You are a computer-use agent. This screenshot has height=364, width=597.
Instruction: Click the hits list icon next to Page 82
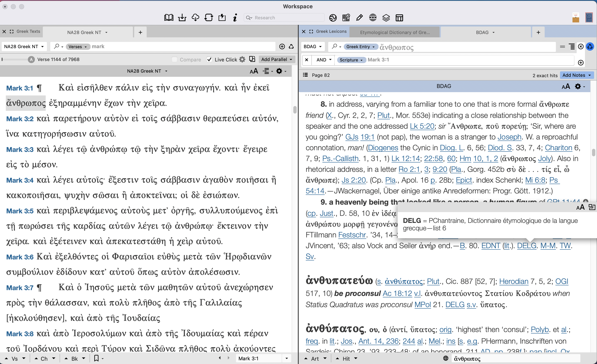[305, 75]
